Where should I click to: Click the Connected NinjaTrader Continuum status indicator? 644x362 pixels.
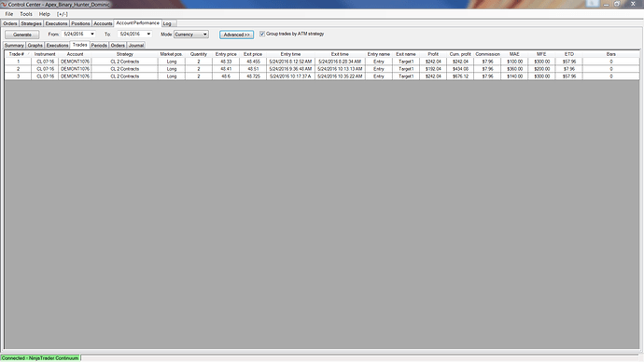[x=40, y=358]
